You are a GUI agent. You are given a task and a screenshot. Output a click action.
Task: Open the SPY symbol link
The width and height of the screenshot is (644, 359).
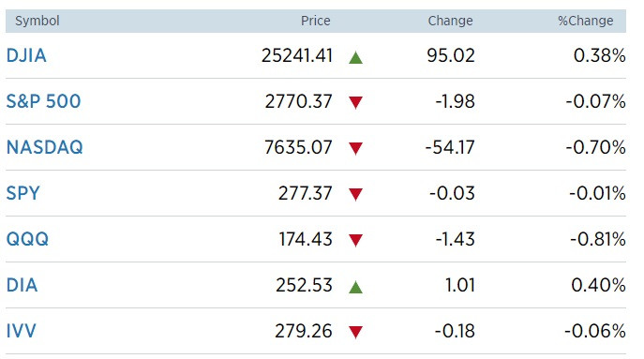click(x=23, y=193)
